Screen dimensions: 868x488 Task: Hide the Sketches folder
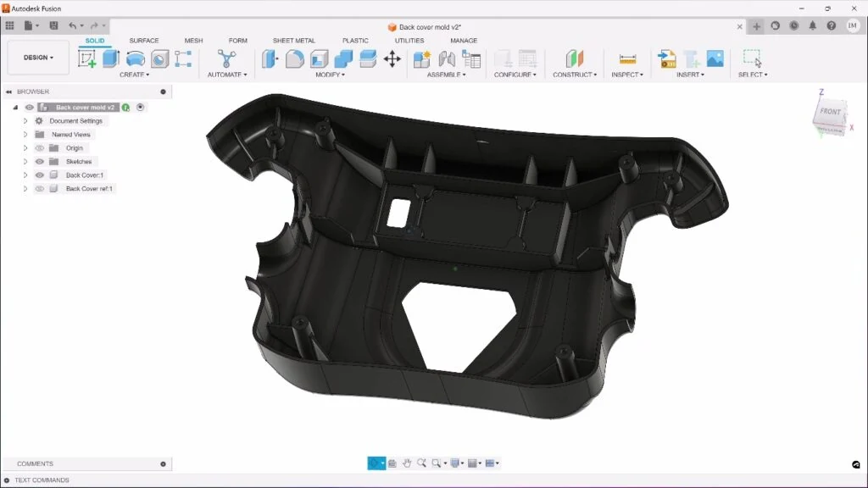coord(39,162)
